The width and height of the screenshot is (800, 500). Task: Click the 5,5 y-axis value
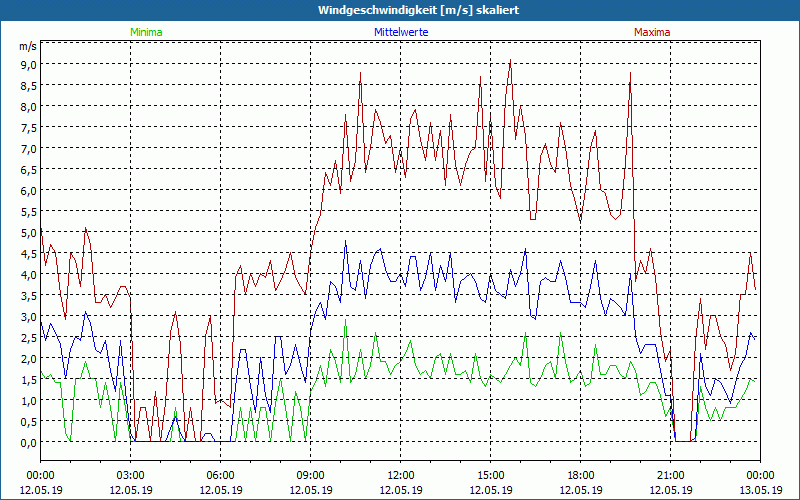29,211
